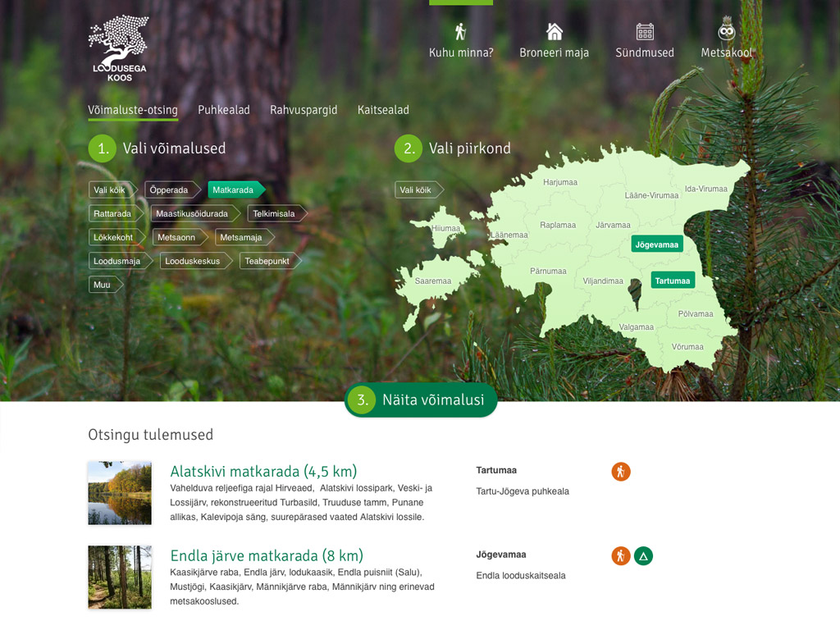The height and width of the screenshot is (630, 840).
Task: Open the Alatskivi matkarada (4,5 km) link
Action: click(263, 472)
